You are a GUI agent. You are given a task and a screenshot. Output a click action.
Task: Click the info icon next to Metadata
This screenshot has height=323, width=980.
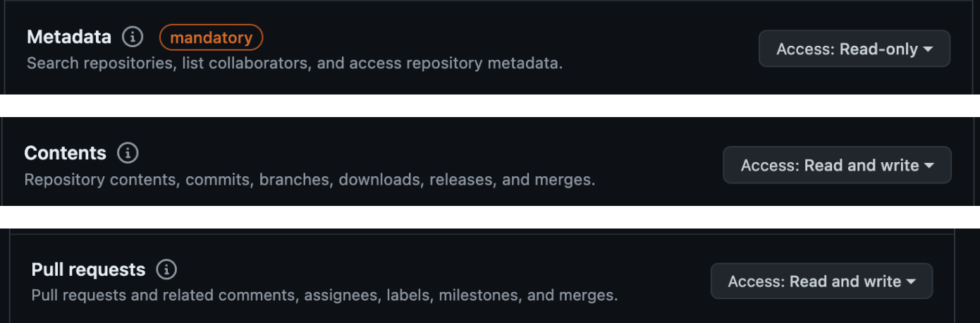coord(133,37)
